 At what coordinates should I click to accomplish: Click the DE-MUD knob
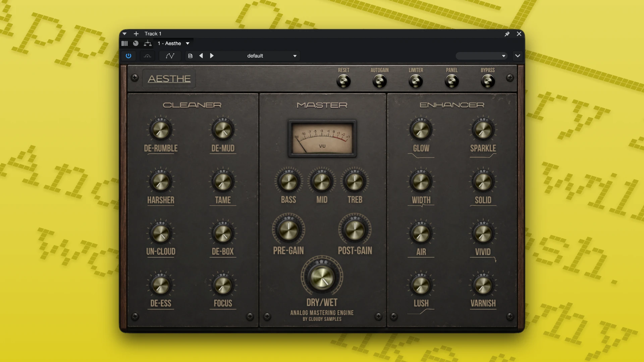coord(223,130)
